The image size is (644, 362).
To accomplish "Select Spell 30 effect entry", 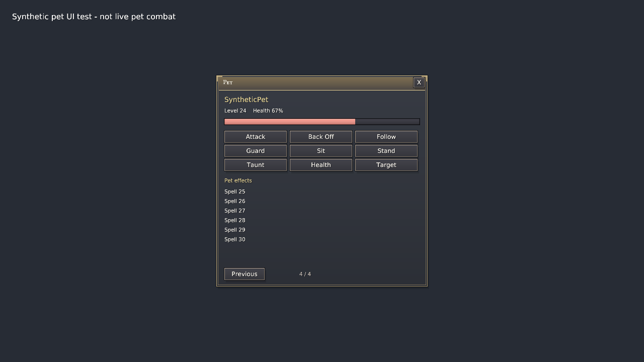I will click(x=235, y=239).
